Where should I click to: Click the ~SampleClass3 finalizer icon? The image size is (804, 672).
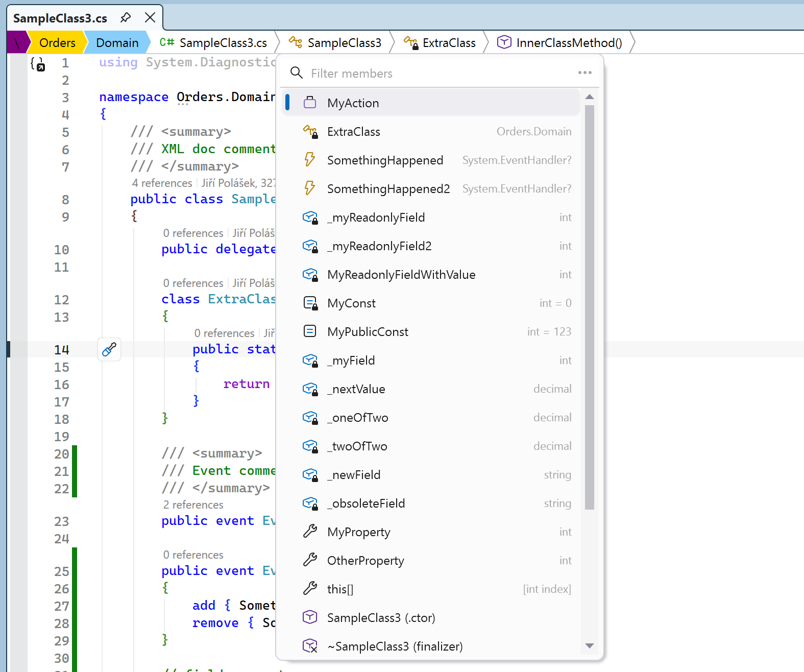[x=310, y=646]
